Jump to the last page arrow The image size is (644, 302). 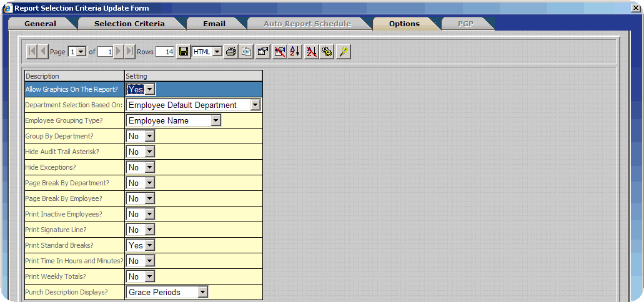(130, 52)
